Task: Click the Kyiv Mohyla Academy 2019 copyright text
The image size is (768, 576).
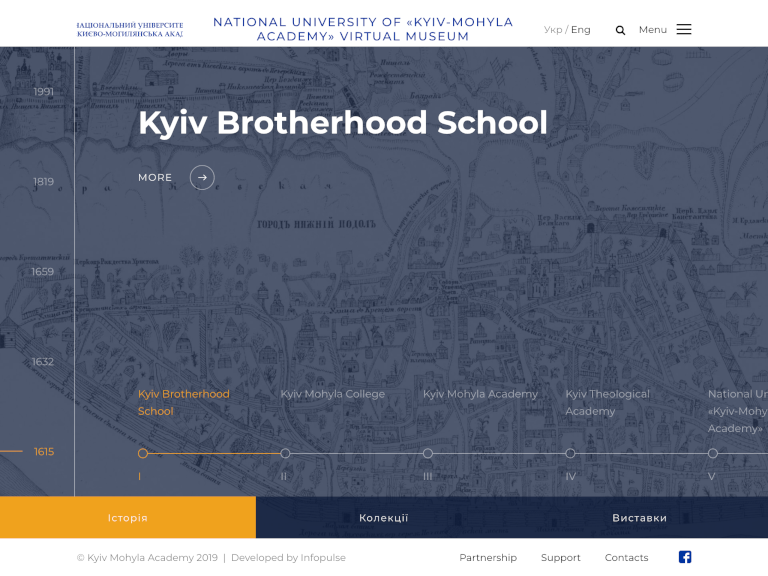Action: point(147,557)
